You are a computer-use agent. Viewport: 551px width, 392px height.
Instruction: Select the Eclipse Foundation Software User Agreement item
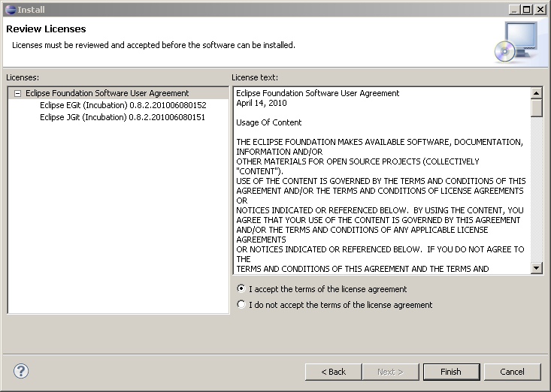tap(107, 93)
